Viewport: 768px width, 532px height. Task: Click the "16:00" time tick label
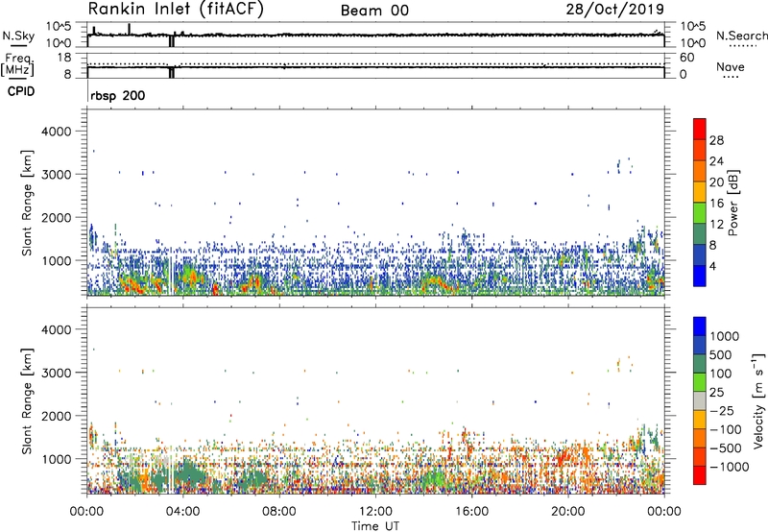click(x=471, y=512)
